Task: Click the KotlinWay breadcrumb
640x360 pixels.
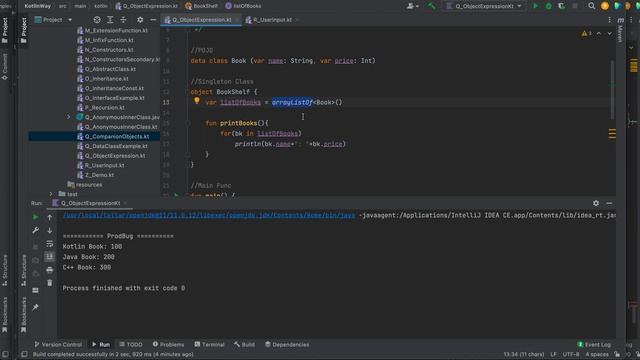Action: click(38, 6)
